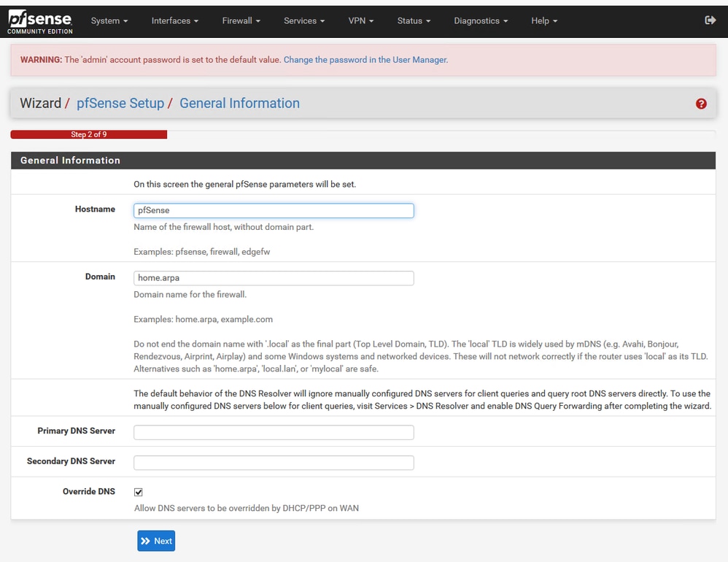
Task: Click 'Allow DNS servers to be overridden' text
Action: pos(247,508)
